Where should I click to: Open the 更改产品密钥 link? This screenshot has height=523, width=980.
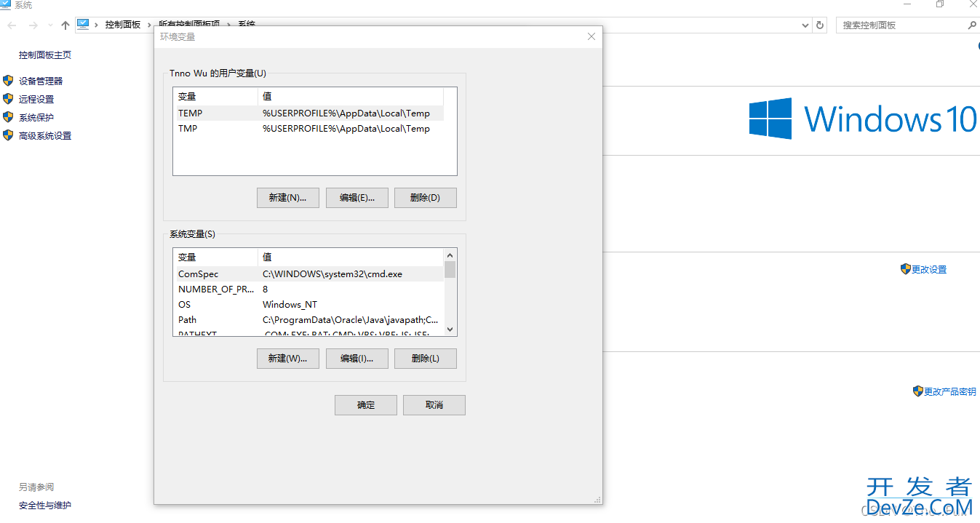point(950,391)
